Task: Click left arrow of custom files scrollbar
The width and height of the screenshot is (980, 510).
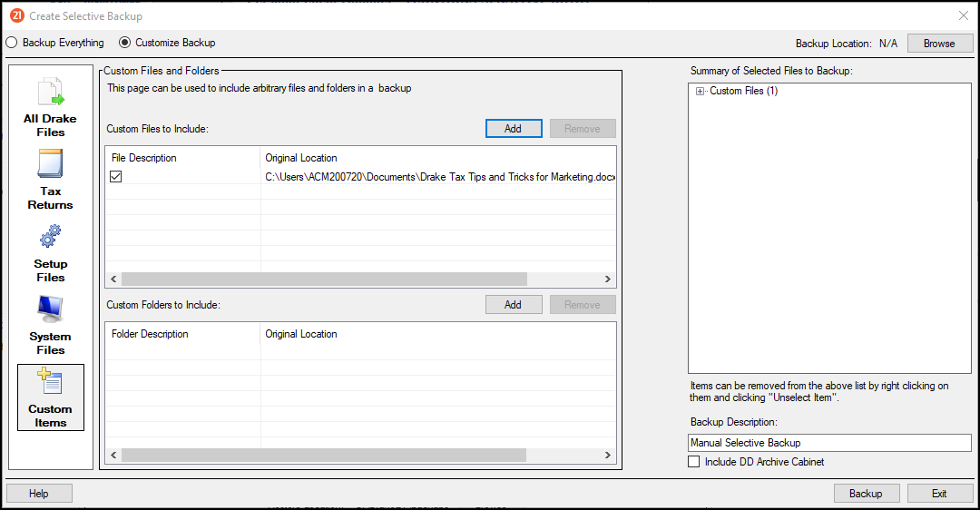Action: 113,279
